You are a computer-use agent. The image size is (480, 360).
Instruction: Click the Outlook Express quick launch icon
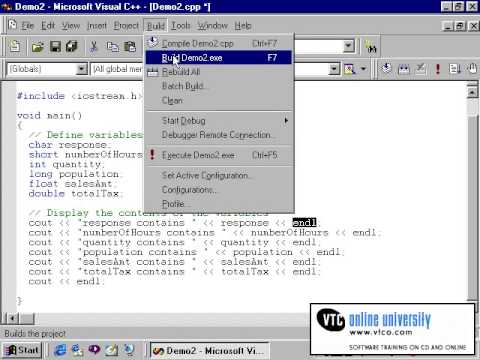(77, 350)
